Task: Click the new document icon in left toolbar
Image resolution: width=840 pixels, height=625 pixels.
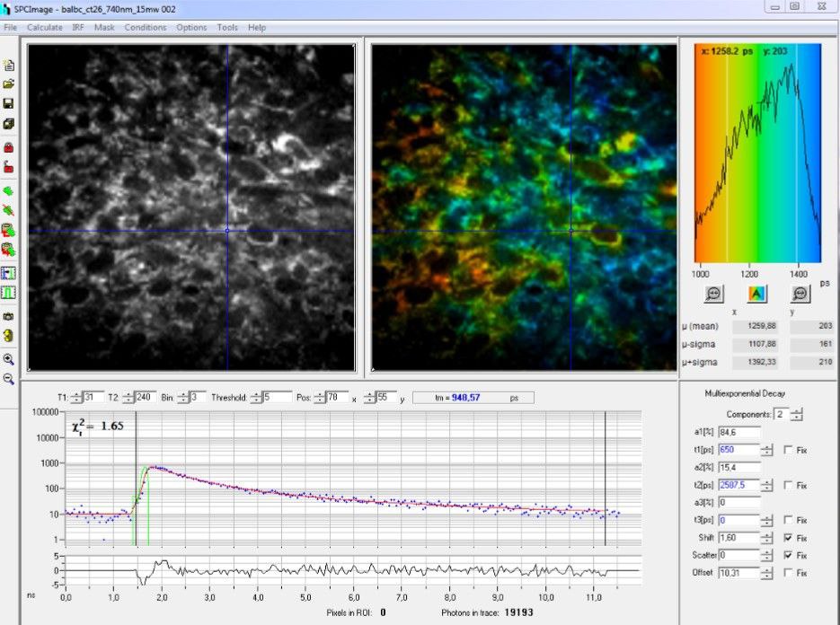Action: [x=9, y=65]
